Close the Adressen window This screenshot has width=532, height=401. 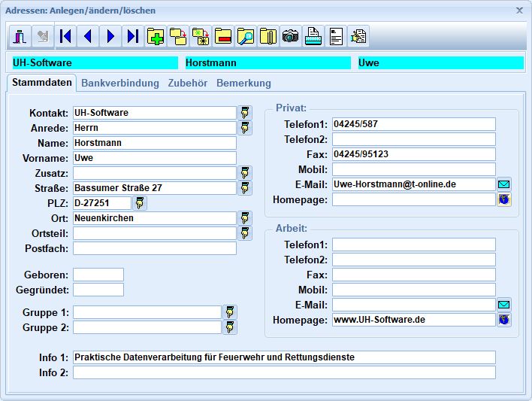519,11
